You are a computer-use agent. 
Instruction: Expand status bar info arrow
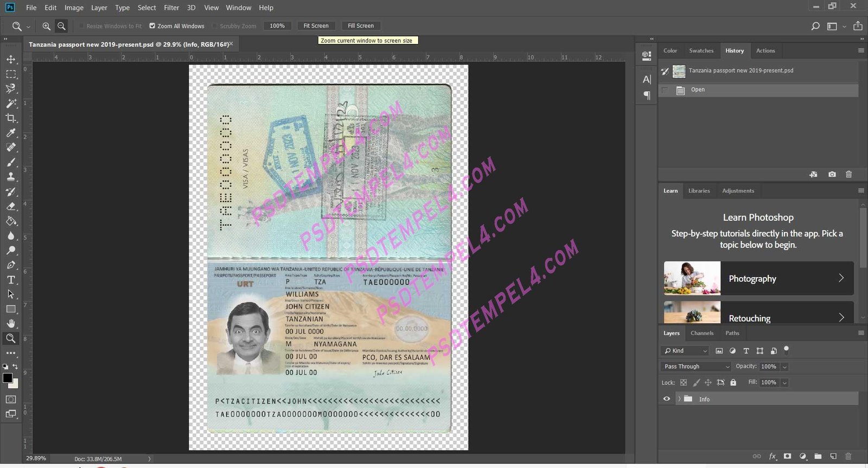(x=150, y=459)
